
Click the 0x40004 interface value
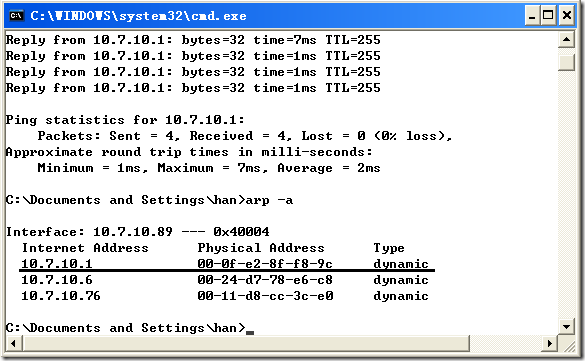(241, 232)
